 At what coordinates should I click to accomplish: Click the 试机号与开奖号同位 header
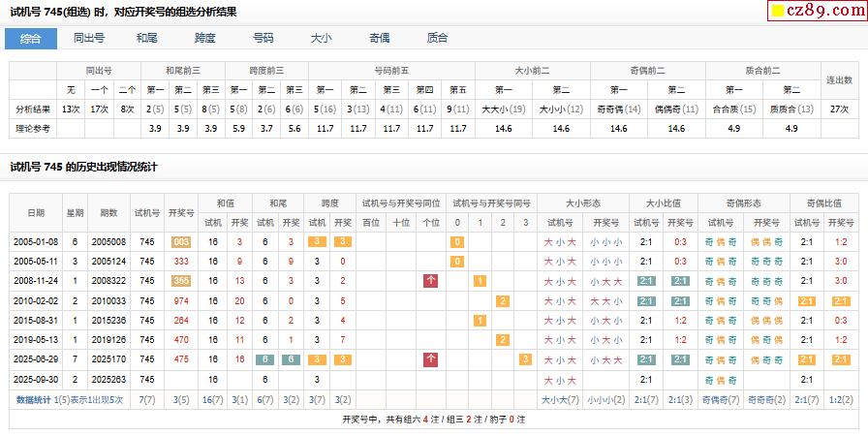pos(401,203)
